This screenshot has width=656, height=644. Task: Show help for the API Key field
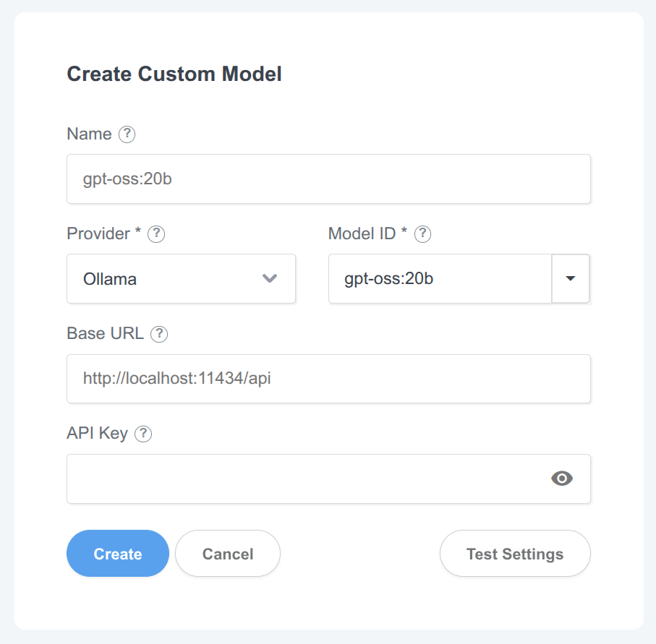[144, 434]
